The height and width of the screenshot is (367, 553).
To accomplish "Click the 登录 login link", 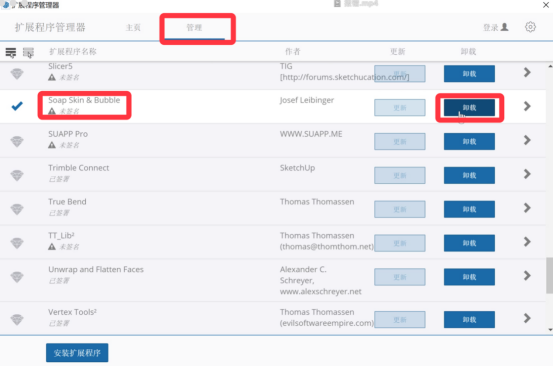I will point(491,27).
